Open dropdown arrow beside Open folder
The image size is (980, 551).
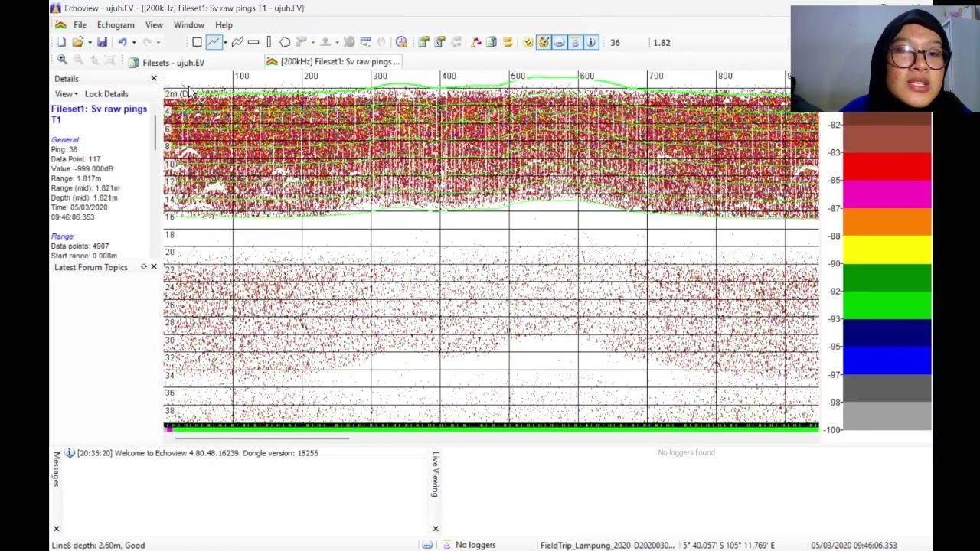tap(89, 43)
